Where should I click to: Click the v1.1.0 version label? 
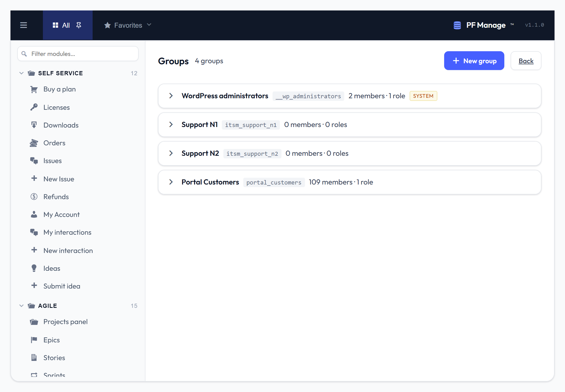pos(534,25)
